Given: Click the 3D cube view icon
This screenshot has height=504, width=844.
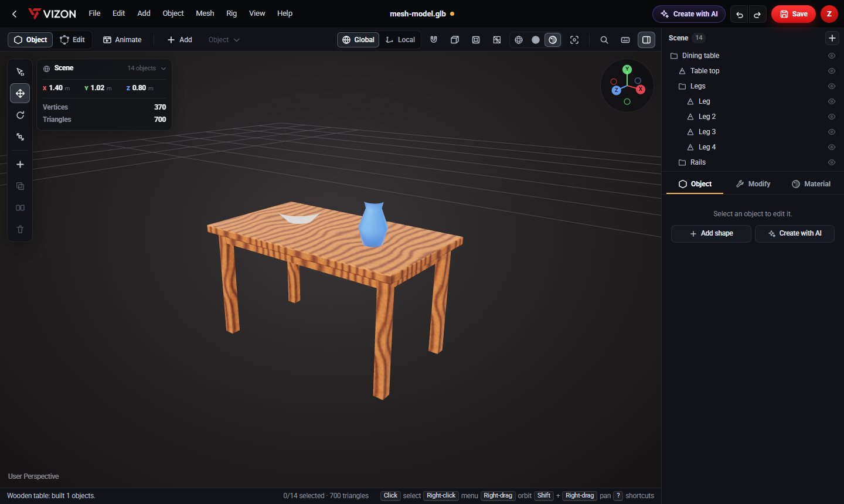Looking at the screenshot, I should click(x=455, y=40).
